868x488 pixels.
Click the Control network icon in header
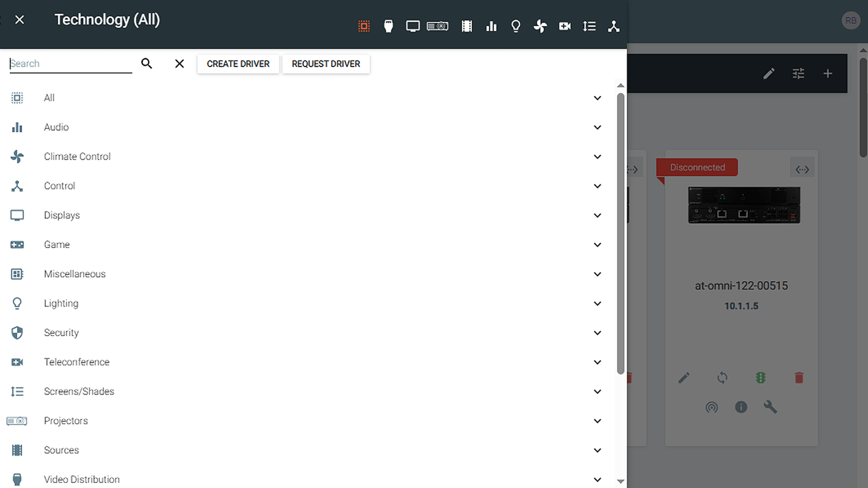(x=613, y=26)
